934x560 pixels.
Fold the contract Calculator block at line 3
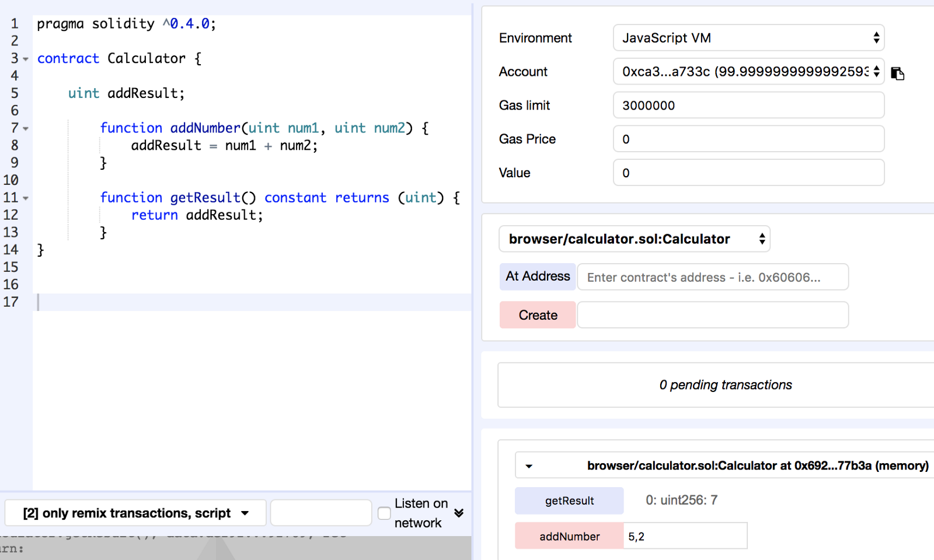(26, 59)
